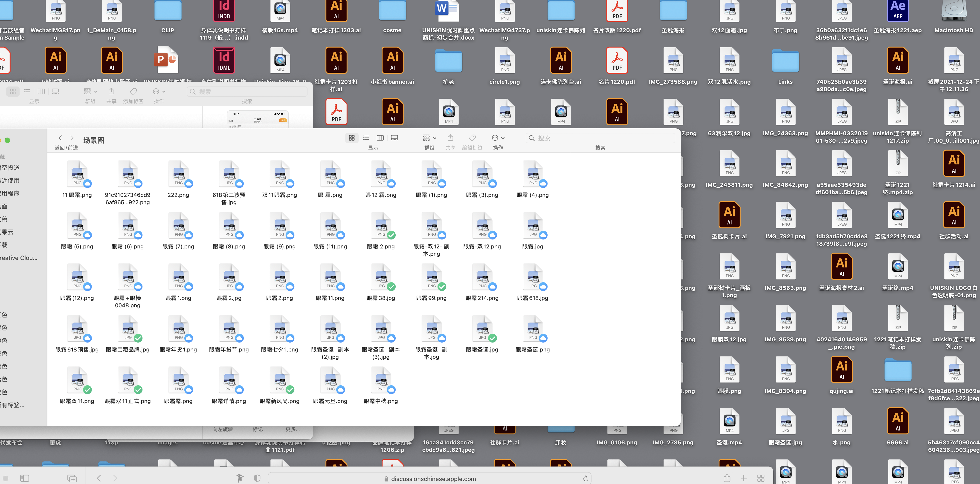Open group dropdown in back Finder window
980x484 pixels.
click(x=90, y=92)
